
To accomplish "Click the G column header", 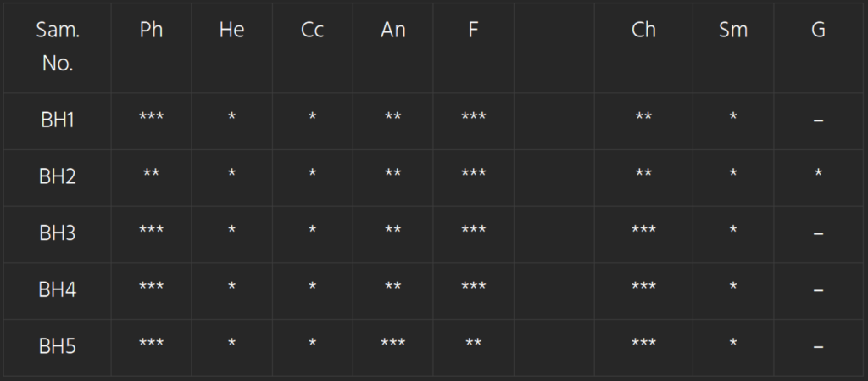I will pos(818,30).
